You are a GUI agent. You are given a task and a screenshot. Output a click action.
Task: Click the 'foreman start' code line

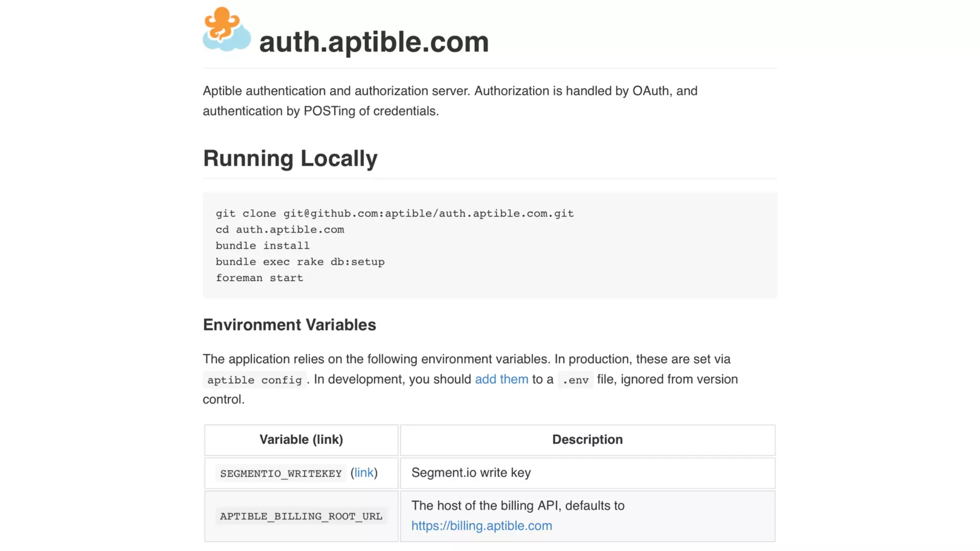[x=259, y=278]
